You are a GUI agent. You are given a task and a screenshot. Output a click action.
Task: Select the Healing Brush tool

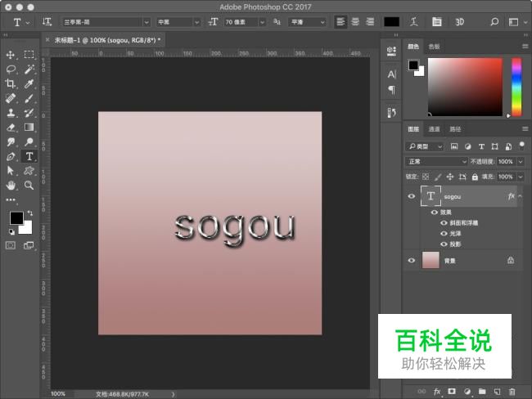click(11, 98)
